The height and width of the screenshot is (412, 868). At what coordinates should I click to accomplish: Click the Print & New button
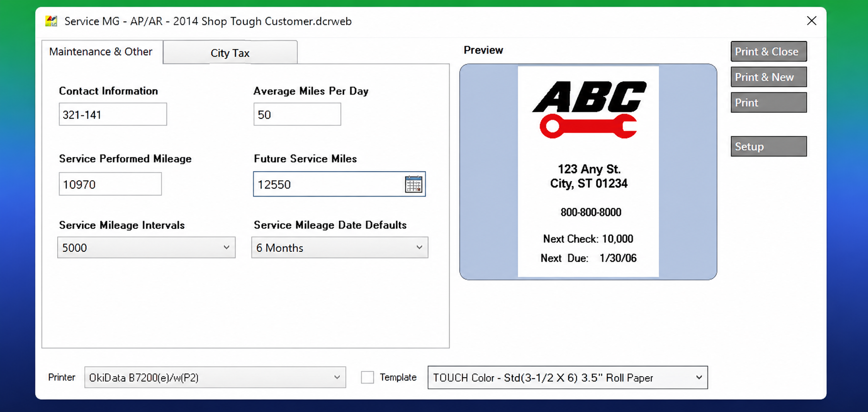768,77
